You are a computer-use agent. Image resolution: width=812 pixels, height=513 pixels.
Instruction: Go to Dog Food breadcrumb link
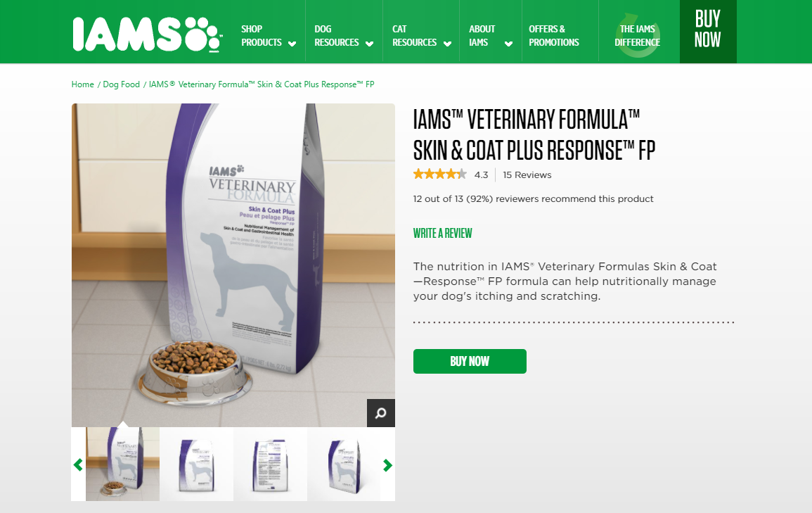point(121,84)
